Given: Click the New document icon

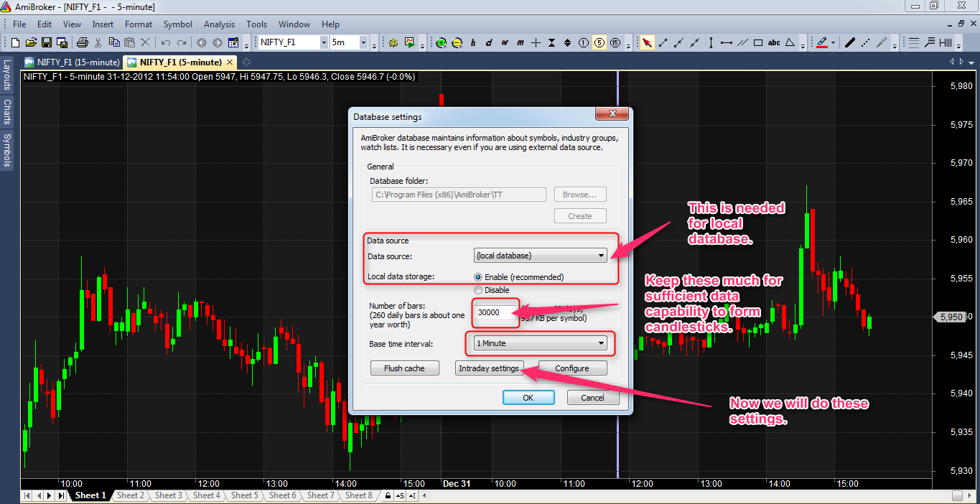Looking at the screenshot, I should pos(15,42).
